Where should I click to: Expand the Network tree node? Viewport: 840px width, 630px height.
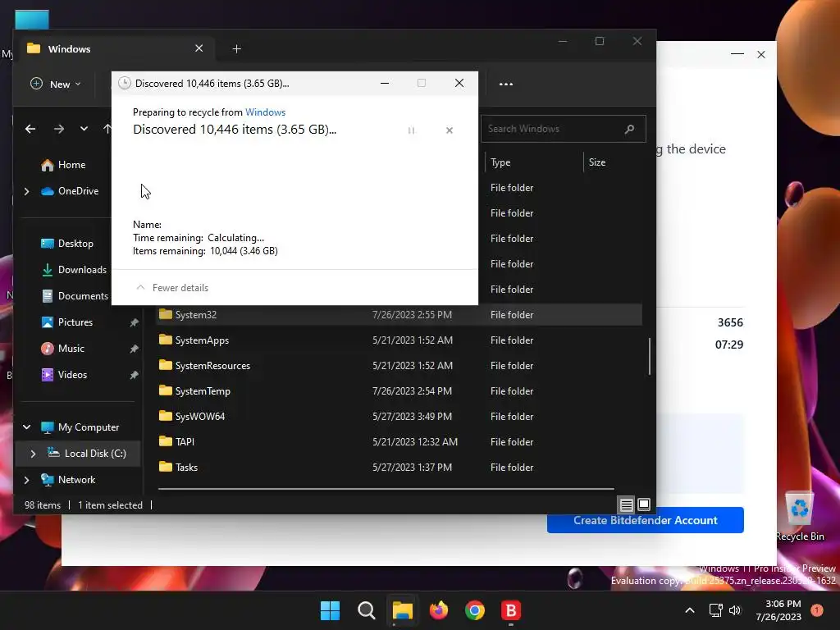(26, 480)
